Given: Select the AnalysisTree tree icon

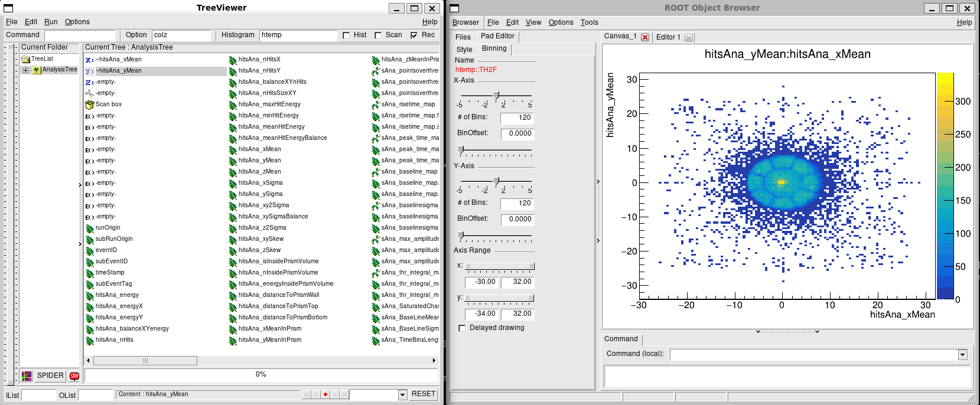Looking at the screenshot, I should [37, 70].
